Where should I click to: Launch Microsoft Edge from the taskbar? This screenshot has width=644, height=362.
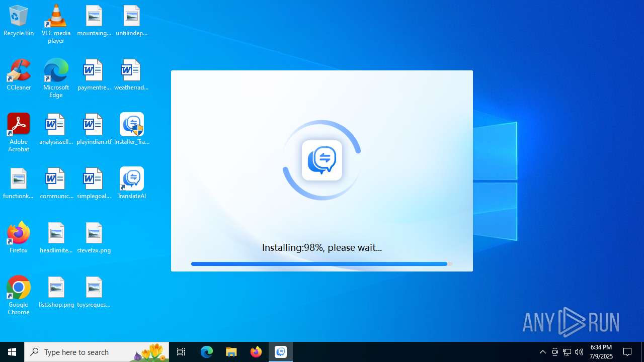pyautogui.click(x=207, y=352)
